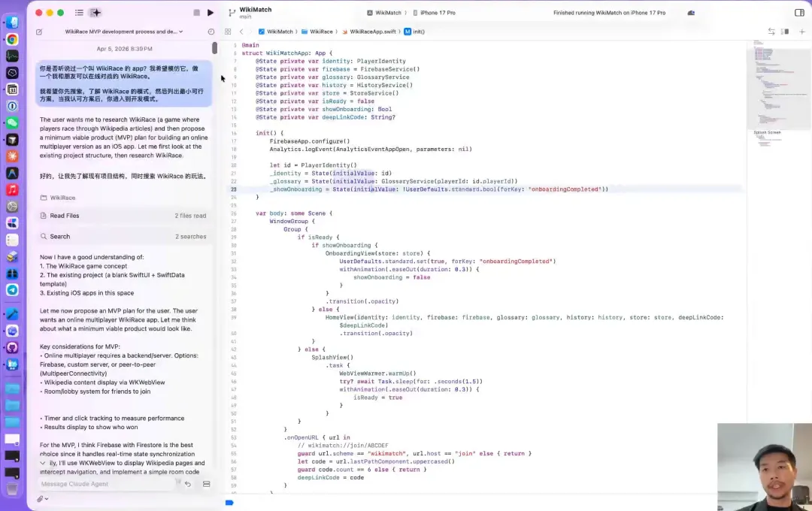Click the WebViewWarmer.warmUp() call
Screen dimensions: 812x511
point(377,373)
